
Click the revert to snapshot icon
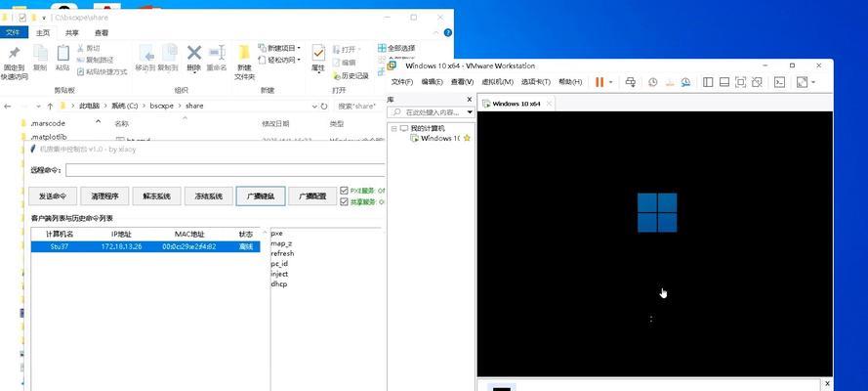point(669,82)
